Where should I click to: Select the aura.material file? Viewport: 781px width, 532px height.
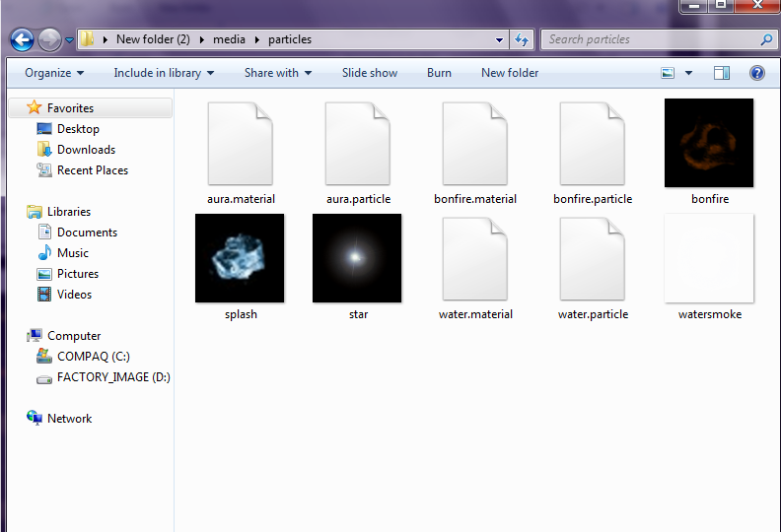[x=241, y=153]
